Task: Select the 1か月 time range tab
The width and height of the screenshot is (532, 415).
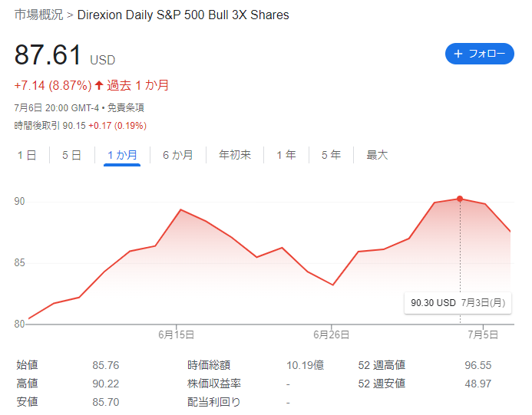Action: 122,155
